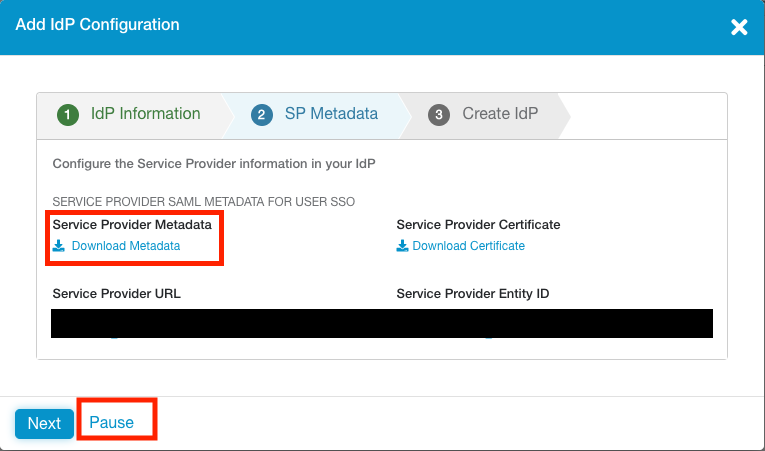765x451 pixels.
Task: Pause the IdP configuration wizard
Action: [x=112, y=423]
